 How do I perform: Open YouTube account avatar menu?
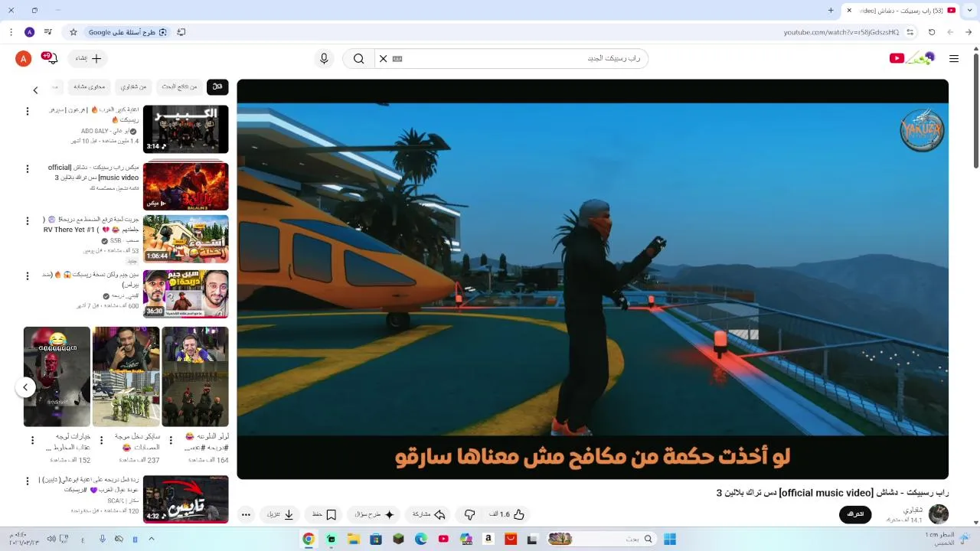(24, 58)
